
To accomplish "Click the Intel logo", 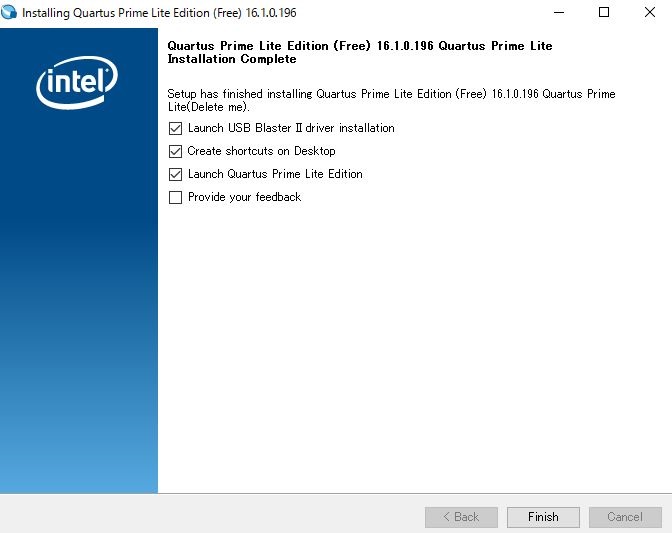I will 77,82.
